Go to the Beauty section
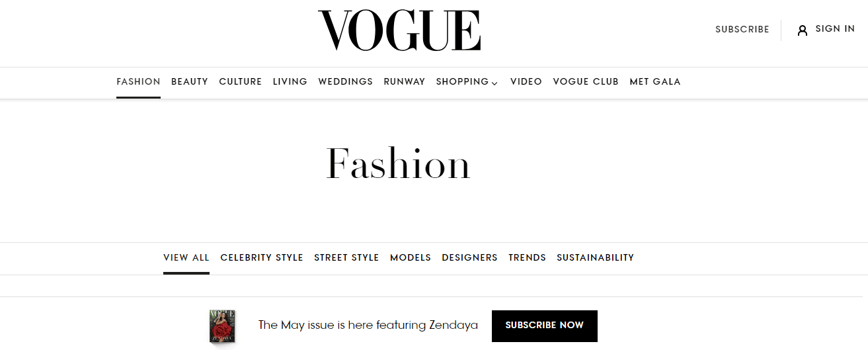868x352 pixels. 190,82
